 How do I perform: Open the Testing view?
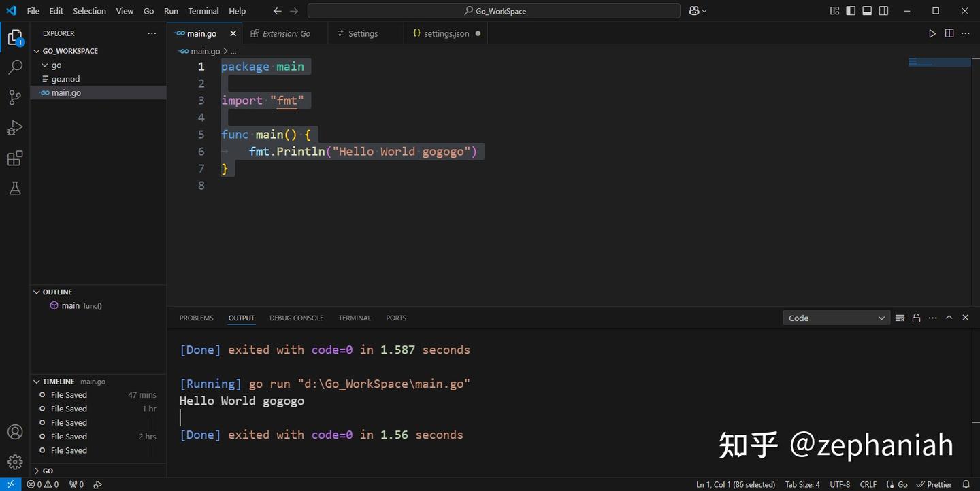(15, 188)
